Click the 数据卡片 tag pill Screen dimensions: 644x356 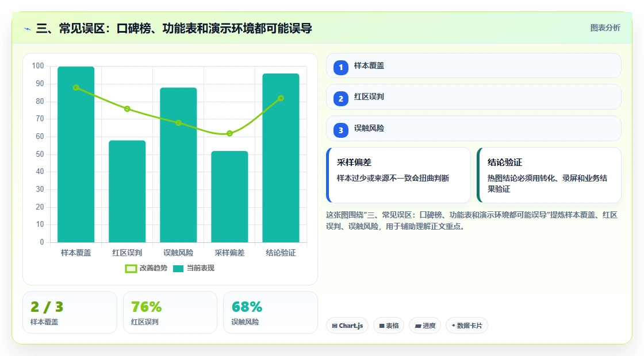tap(466, 326)
